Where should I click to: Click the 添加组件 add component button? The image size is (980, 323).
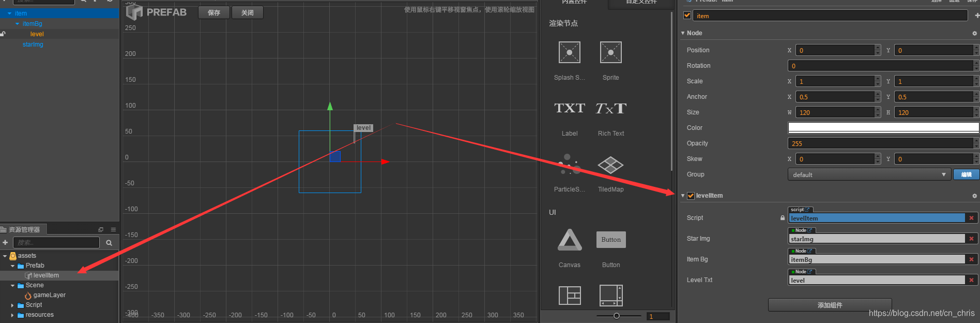tap(830, 305)
